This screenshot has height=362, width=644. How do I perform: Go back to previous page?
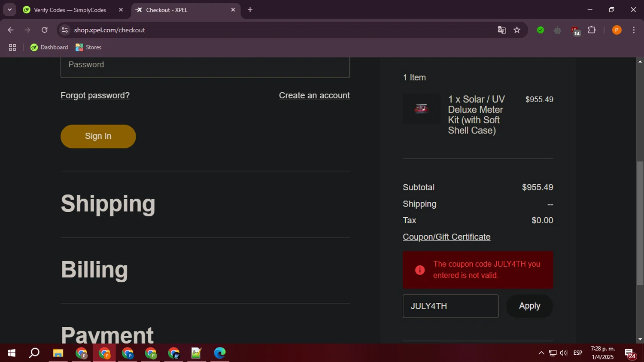point(11,30)
